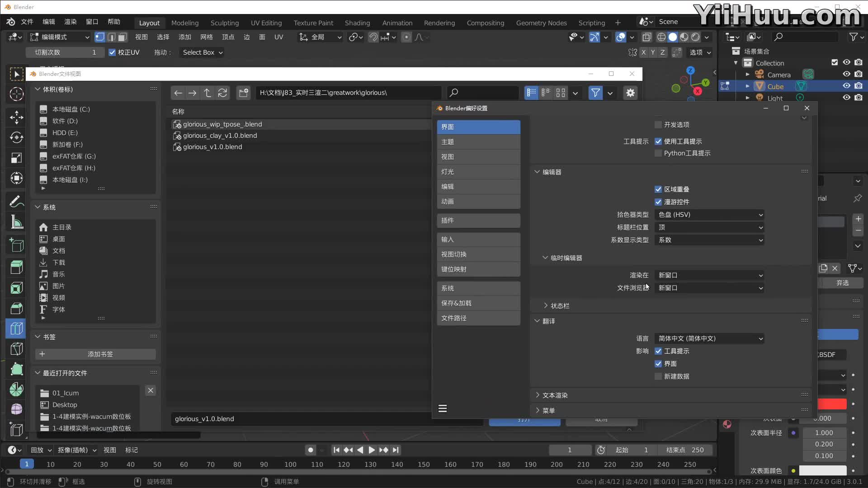The width and height of the screenshot is (868, 488).
Task: Click file path field in file browser
Action: click(x=348, y=93)
